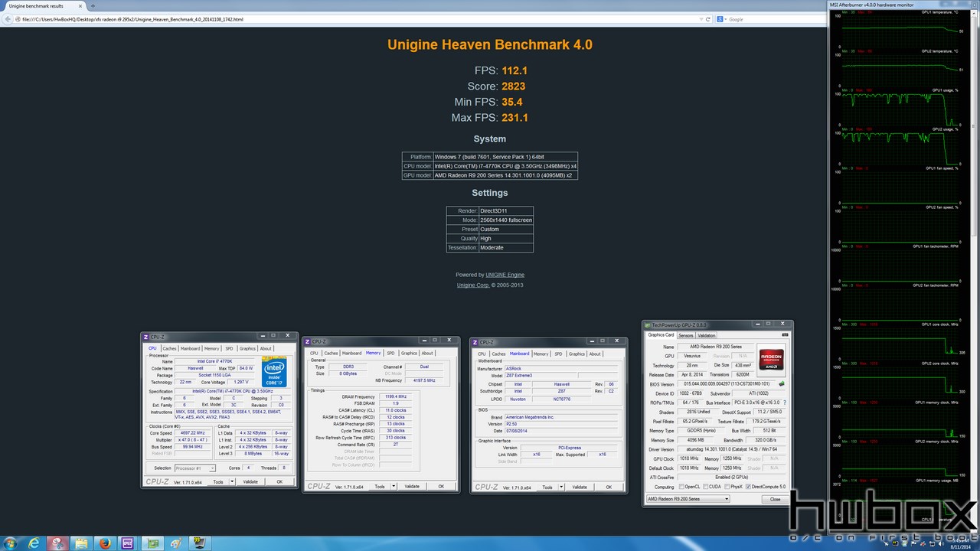980x551 pixels.
Task: Switch to the Sensors tab in GPU-Z
Action: 686,335
